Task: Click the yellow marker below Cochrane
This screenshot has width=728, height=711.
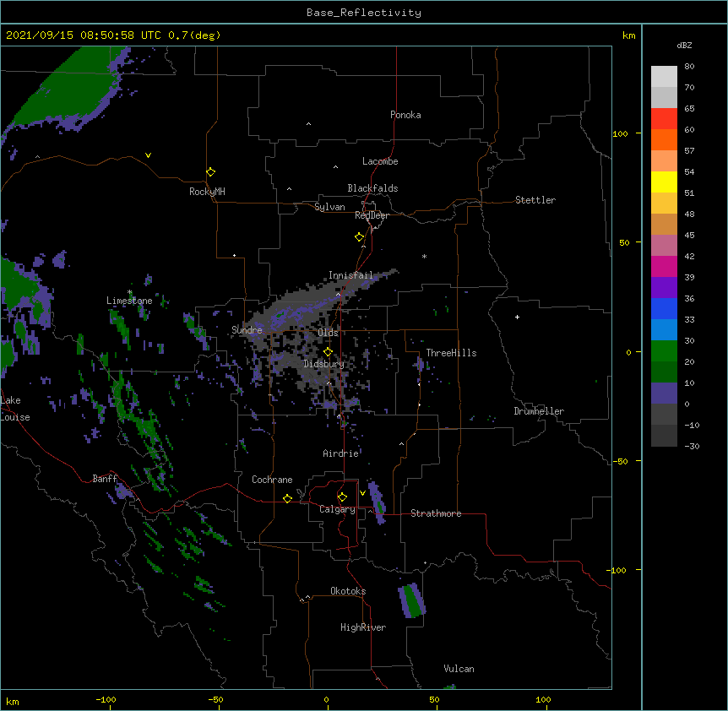Action: [287, 498]
